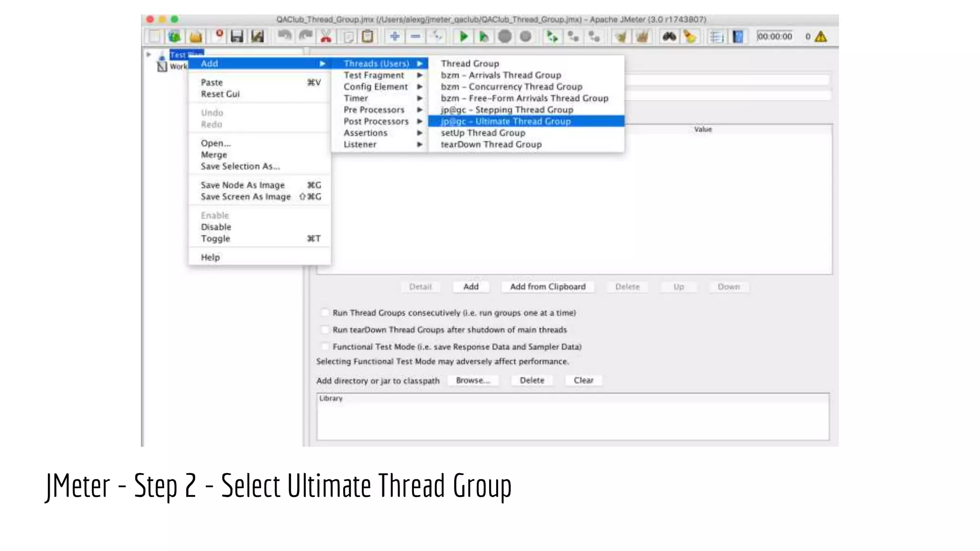Click the WorkBench node icon in tree
This screenshot has height=551, width=980.
[162, 66]
